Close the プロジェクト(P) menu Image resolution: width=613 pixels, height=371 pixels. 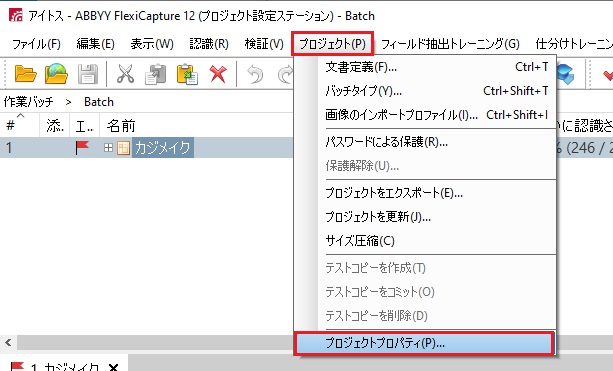pos(332,44)
